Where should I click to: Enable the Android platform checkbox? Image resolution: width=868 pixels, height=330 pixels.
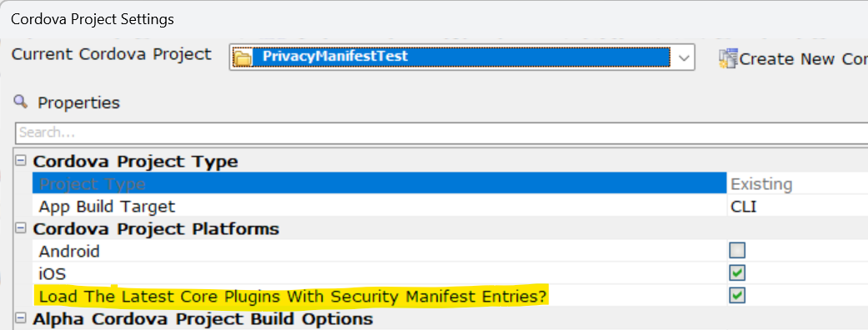pos(737,251)
